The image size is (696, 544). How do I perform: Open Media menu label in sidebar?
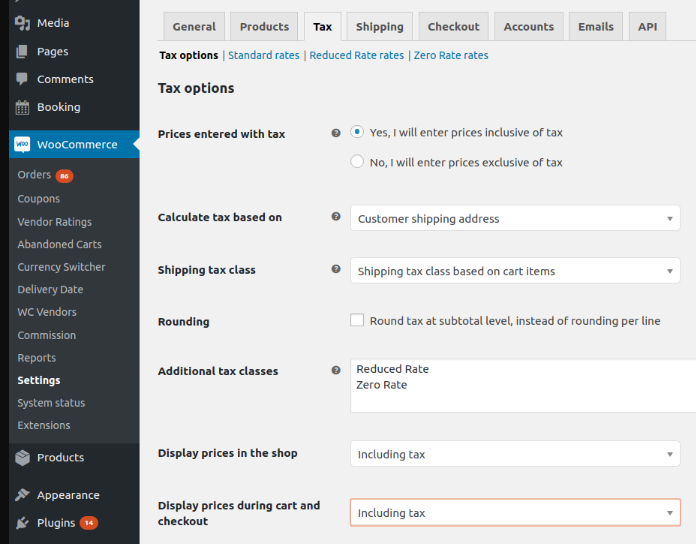point(53,23)
